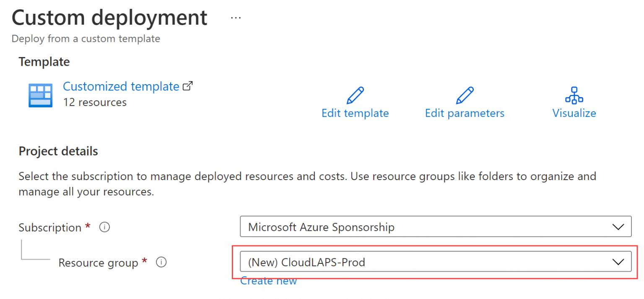This screenshot has height=299, width=644.
Task: Click the info icon next to Subscription
Action: pyautogui.click(x=104, y=227)
